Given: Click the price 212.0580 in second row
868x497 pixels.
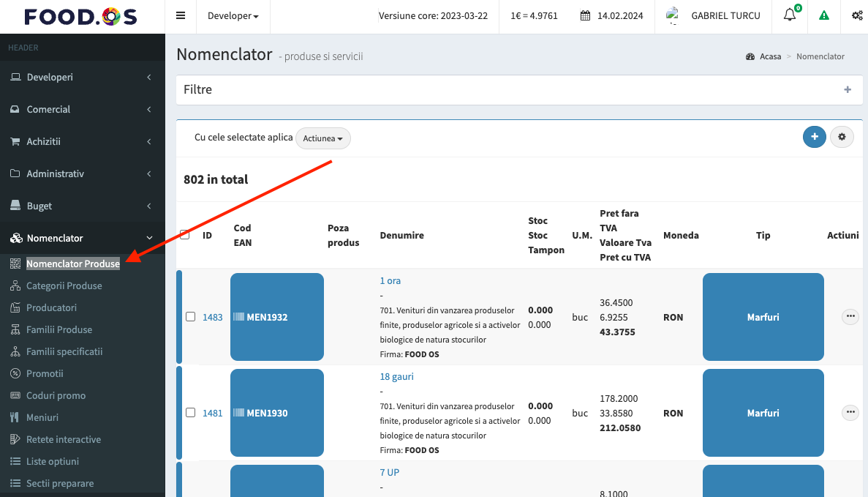Looking at the screenshot, I should (620, 427).
